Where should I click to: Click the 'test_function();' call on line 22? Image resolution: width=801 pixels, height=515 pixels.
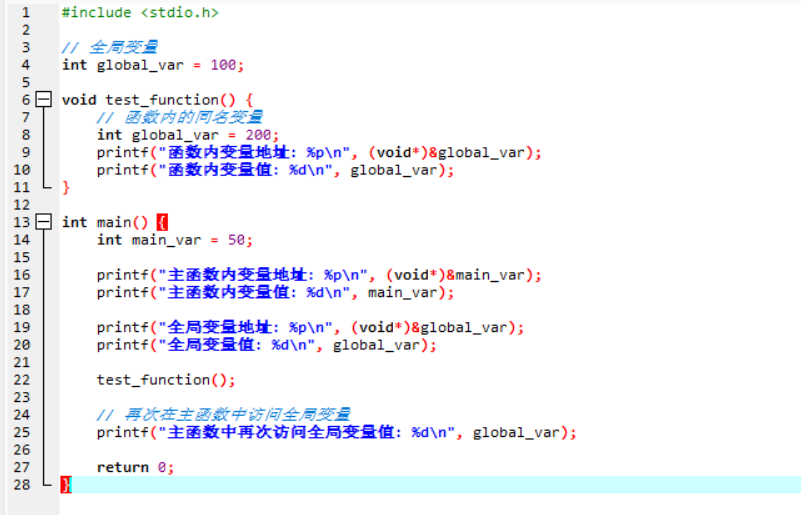pyautogui.click(x=166, y=380)
